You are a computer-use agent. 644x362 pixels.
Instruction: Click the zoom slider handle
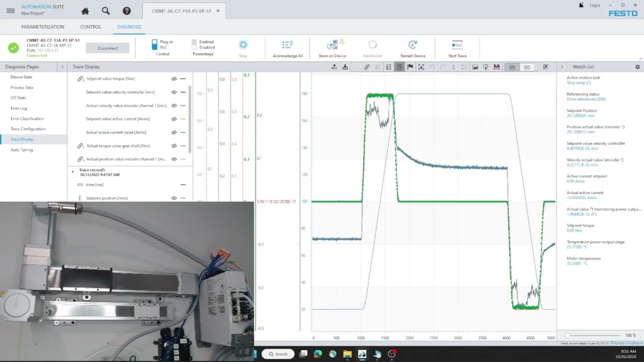click(x=568, y=335)
